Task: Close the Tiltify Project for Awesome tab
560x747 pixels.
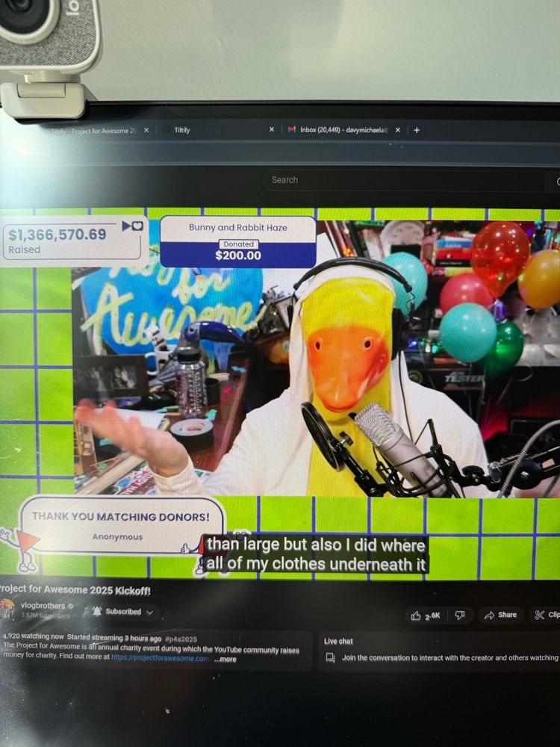Action: [x=146, y=130]
